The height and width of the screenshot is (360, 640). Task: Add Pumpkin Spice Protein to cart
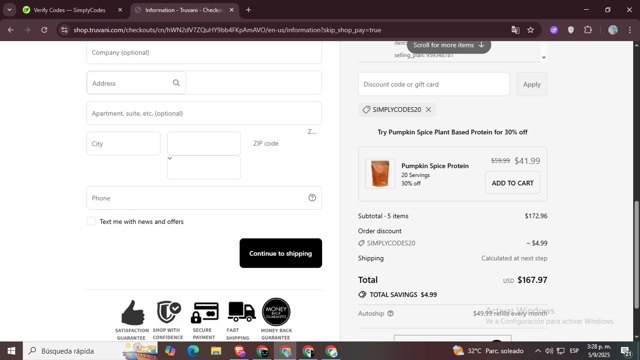[513, 183]
